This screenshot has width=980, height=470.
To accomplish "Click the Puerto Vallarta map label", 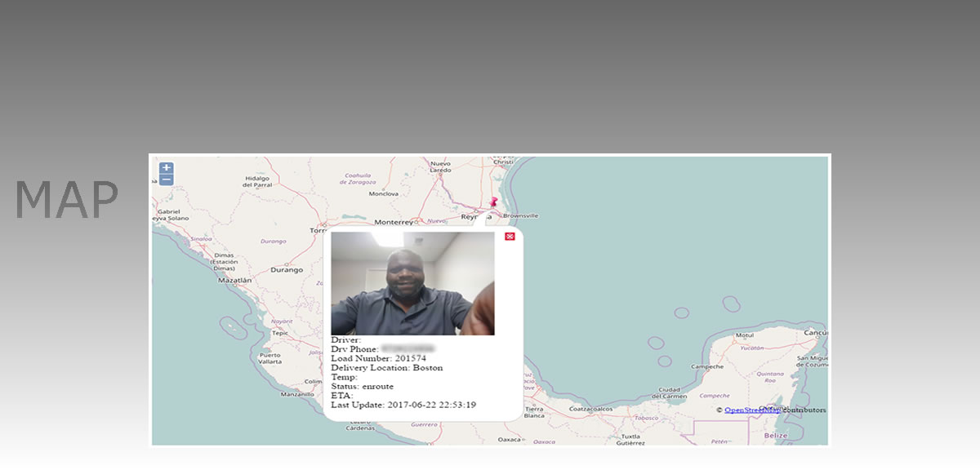I will (269, 358).
